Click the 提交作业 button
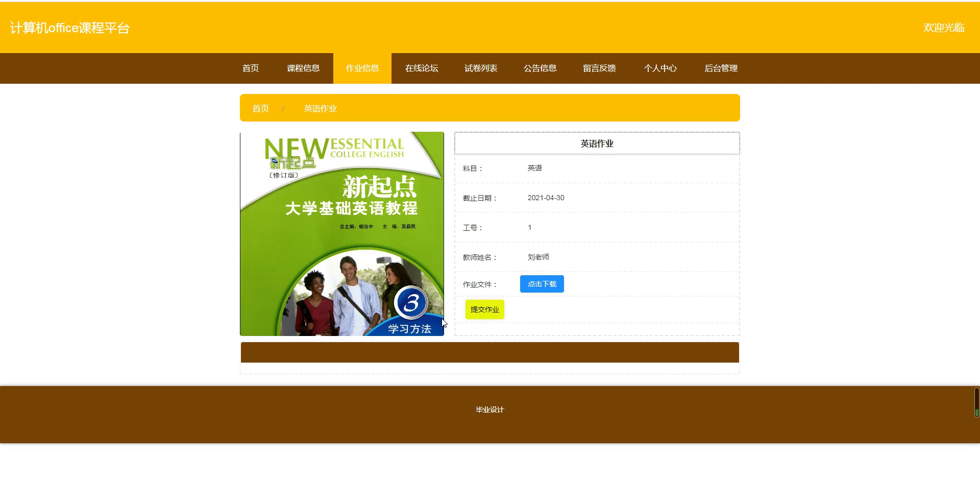 click(485, 309)
